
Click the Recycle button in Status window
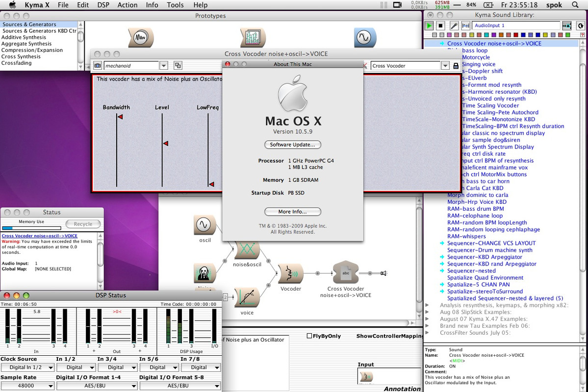pos(83,224)
